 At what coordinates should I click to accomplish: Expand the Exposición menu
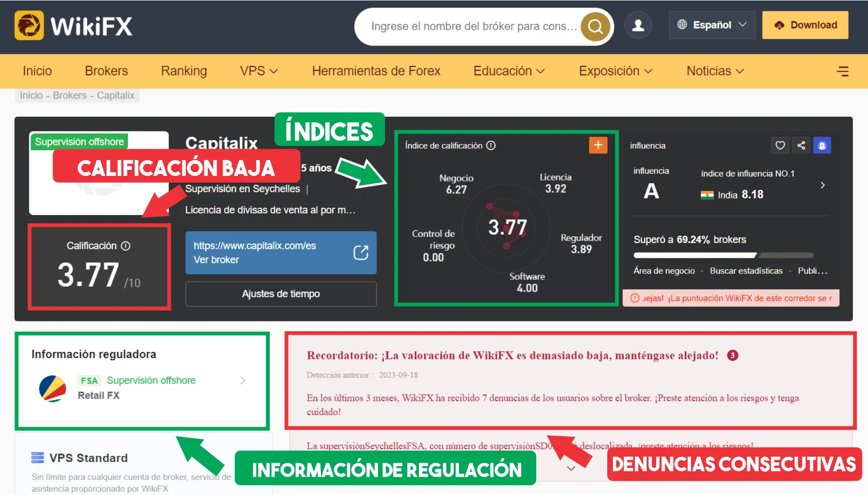tap(616, 71)
